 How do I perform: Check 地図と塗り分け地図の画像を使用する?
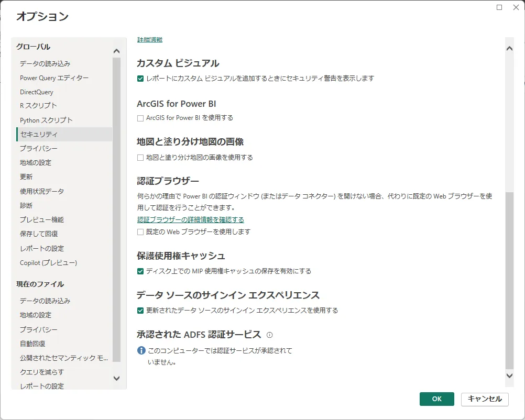point(140,158)
